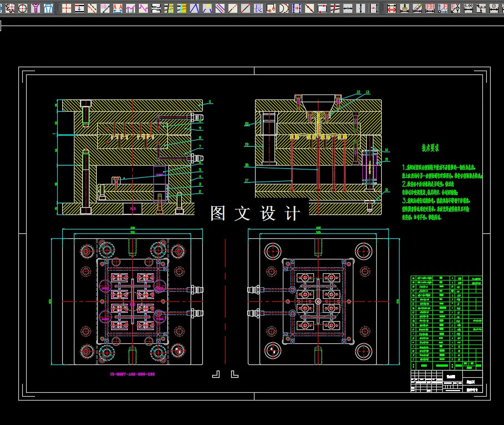The image size is (504, 425).
Task: Select the red dashed crosshair centerline tool
Action: (67, 8)
